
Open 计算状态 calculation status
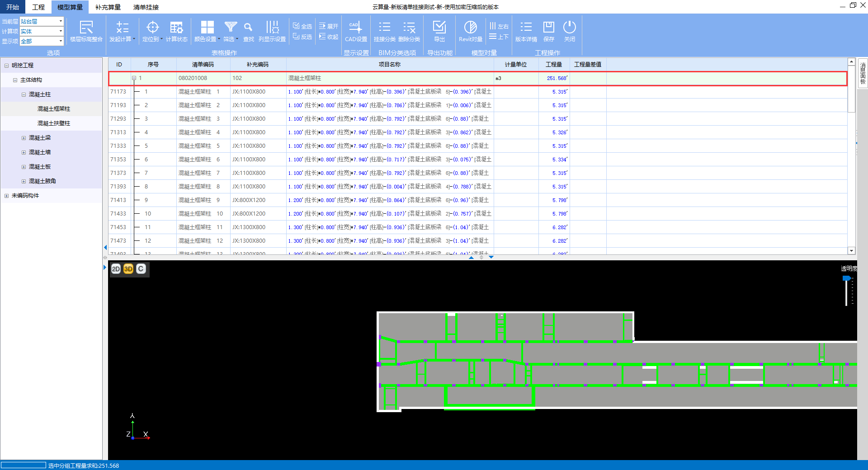pyautogui.click(x=176, y=31)
